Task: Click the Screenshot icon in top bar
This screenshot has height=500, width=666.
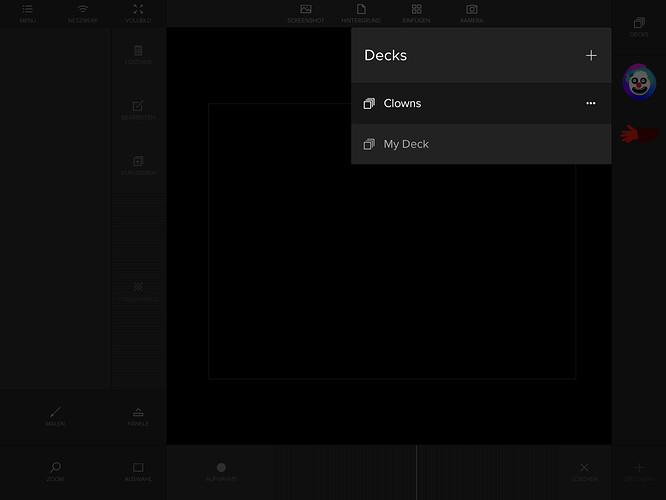Action: 306,12
